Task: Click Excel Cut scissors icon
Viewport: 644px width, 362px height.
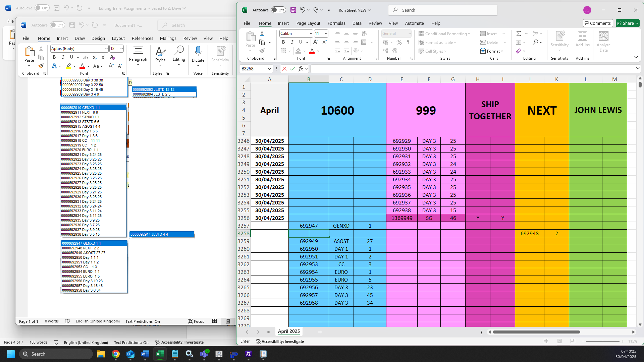Action: (262, 34)
